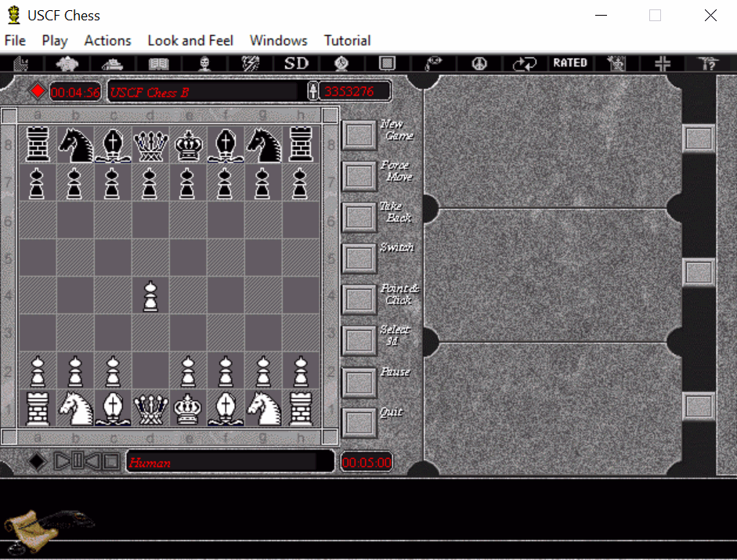Open the Play menu
This screenshot has height=560, width=737.
click(55, 41)
